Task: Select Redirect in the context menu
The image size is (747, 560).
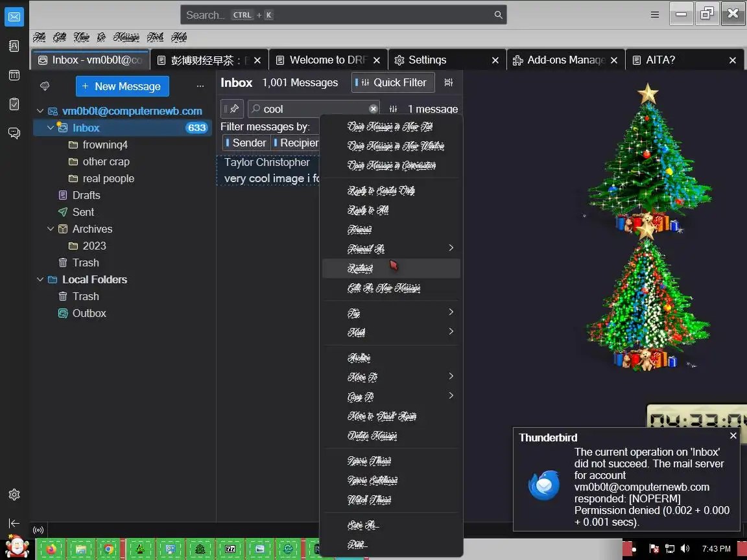Action: [392, 268]
